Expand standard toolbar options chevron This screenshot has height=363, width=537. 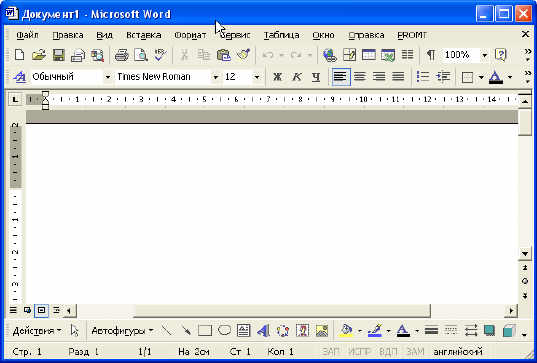pos(528,55)
